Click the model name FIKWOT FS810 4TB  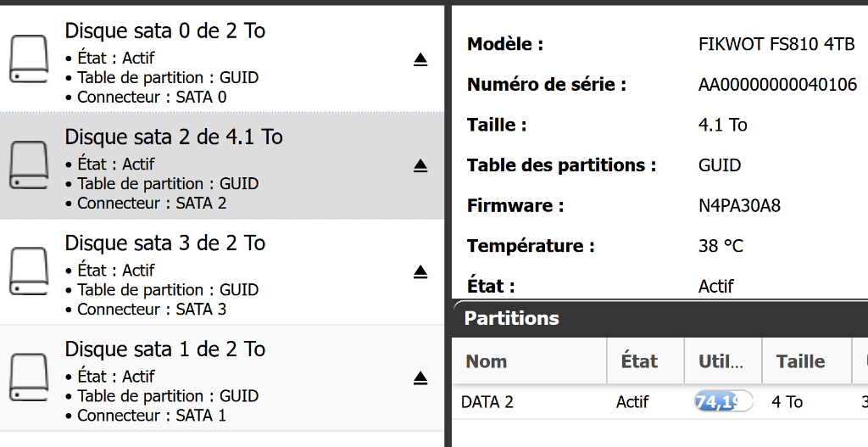pyautogui.click(x=776, y=44)
